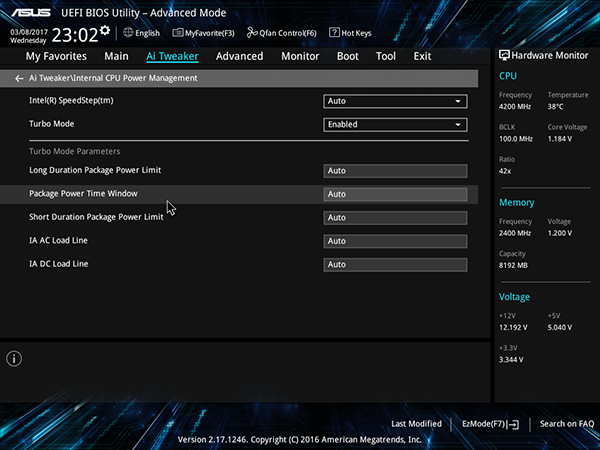This screenshot has width=600, height=450.
Task: Click the Turbo Mode Parameters heading
Action: pos(75,152)
